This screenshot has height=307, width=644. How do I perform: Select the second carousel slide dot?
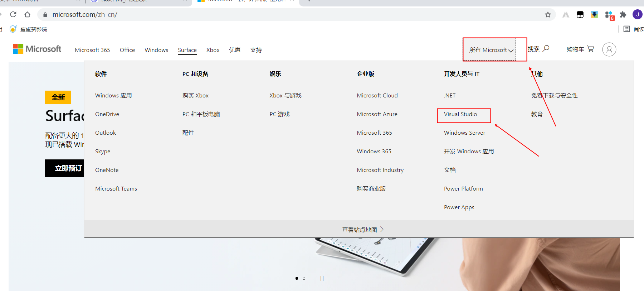click(x=304, y=278)
